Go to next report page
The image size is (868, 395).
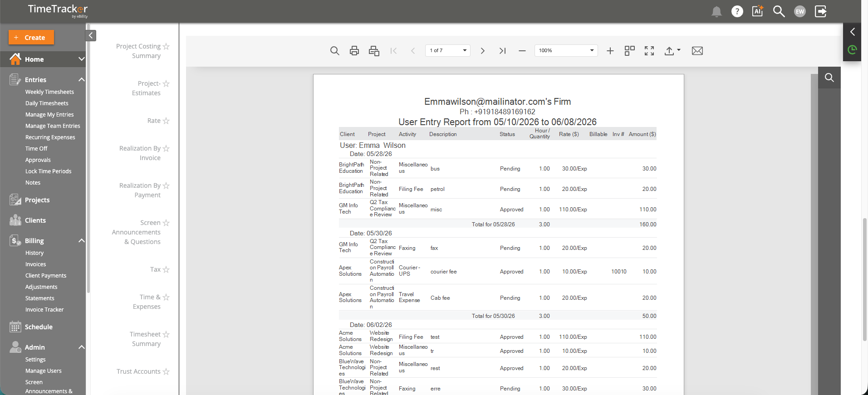(483, 51)
